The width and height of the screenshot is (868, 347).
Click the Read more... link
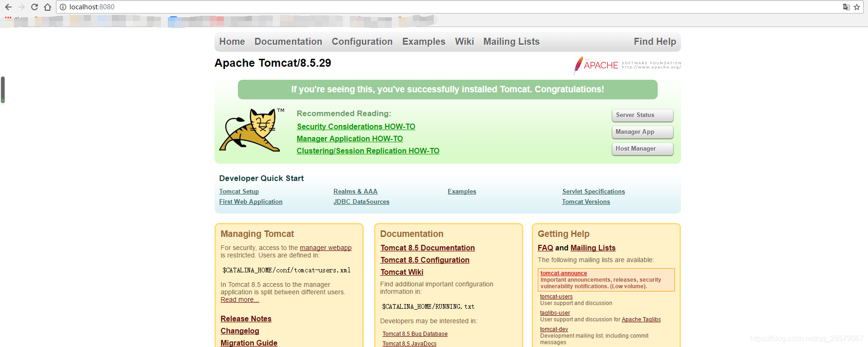point(240,300)
